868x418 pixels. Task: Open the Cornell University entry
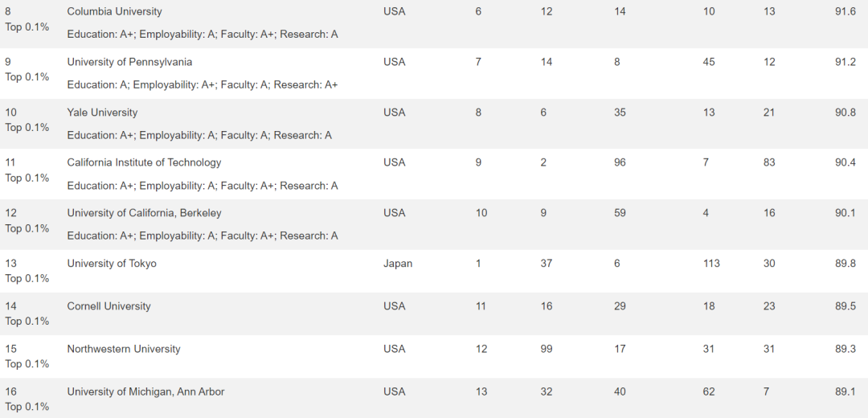coord(108,306)
